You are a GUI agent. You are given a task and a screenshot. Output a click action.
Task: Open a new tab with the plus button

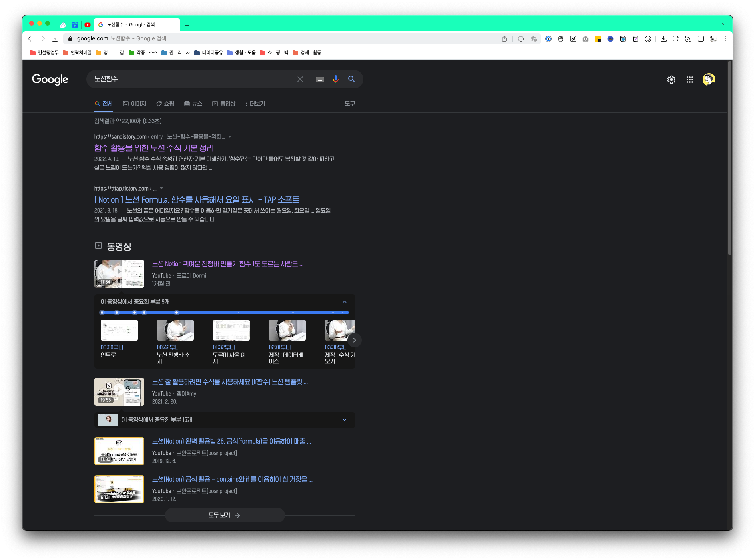(x=187, y=25)
